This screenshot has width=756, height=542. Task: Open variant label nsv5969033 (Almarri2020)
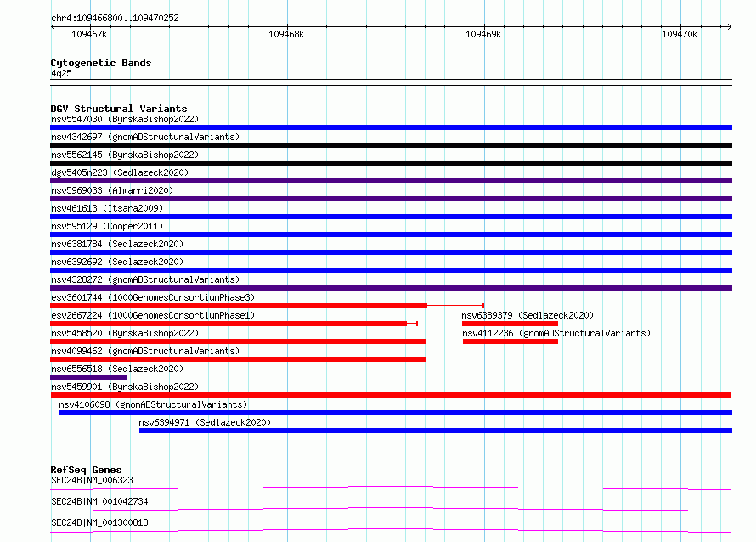point(112,190)
